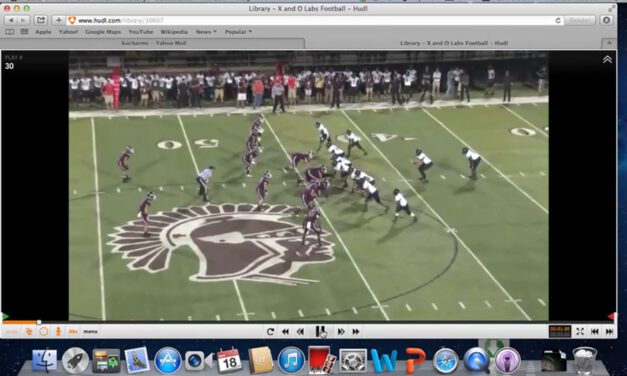Click the replay loop arrow in player
Image resolution: width=627 pixels, height=376 pixels.
click(x=270, y=332)
